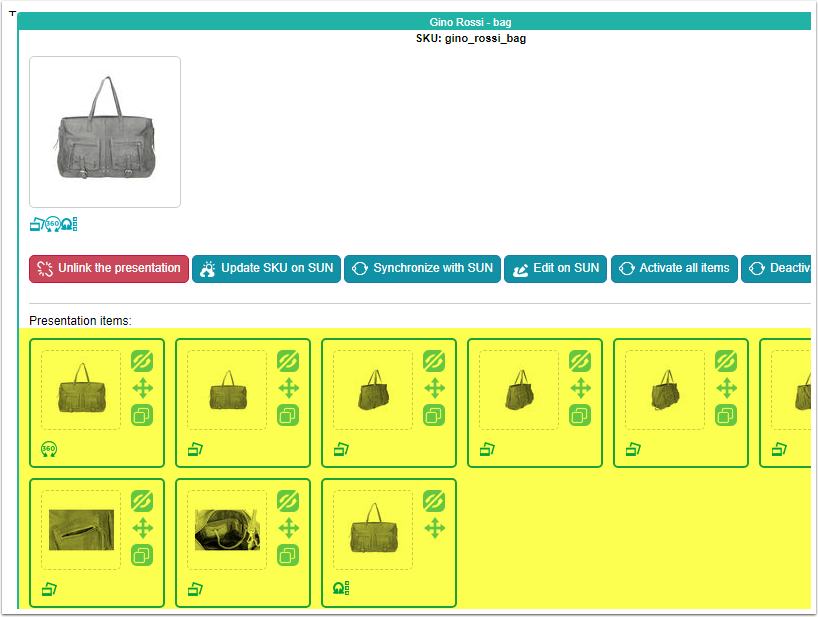Image resolution: width=818 pixels, height=617 pixels.
Task: Click the move arrows on the second top-row item
Action: pos(288,388)
